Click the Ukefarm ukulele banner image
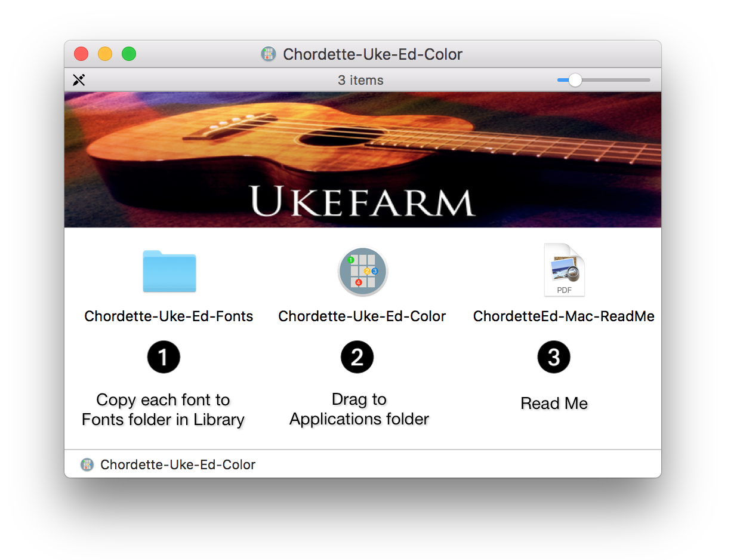Screen dimensions: 740x560 point(363,159)
